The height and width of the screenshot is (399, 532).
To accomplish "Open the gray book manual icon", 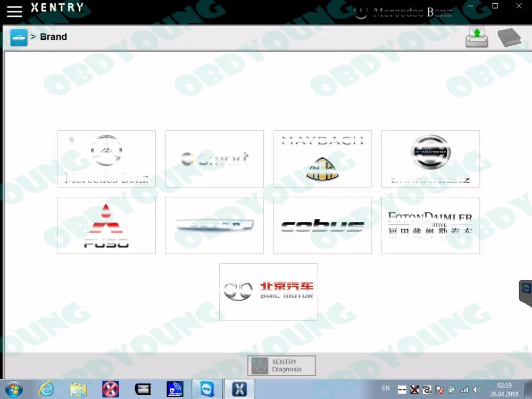I will [509, 37].
